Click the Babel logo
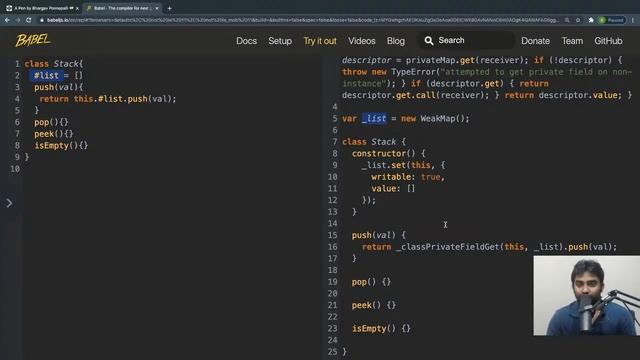Viewport: 640px width, 360px height. coord(33,40)
